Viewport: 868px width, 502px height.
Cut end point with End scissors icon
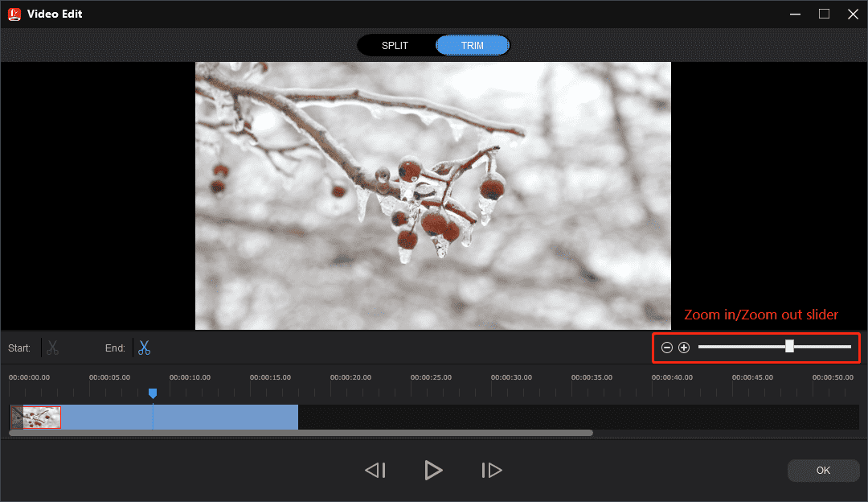click(144, 348)
